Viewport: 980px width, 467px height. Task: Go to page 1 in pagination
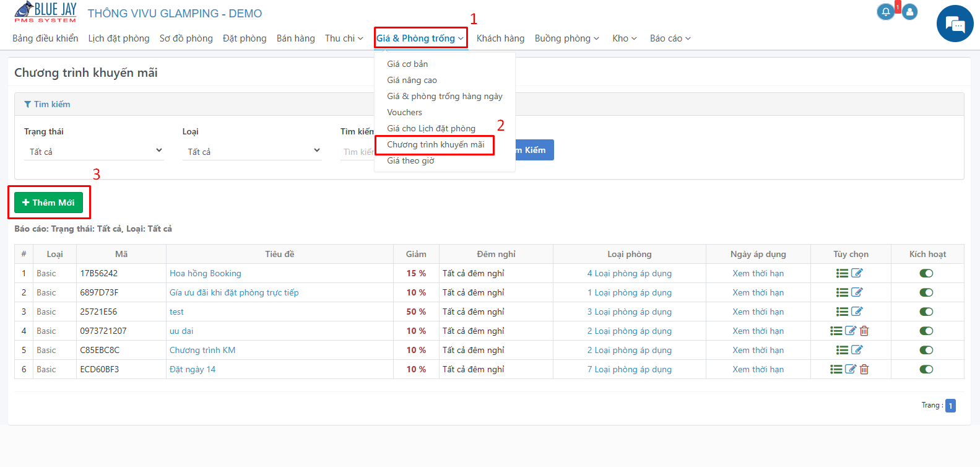tap(950, 406)
